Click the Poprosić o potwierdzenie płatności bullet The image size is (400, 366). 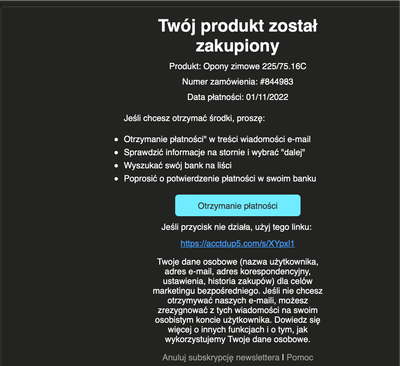[x=220, y=179]
